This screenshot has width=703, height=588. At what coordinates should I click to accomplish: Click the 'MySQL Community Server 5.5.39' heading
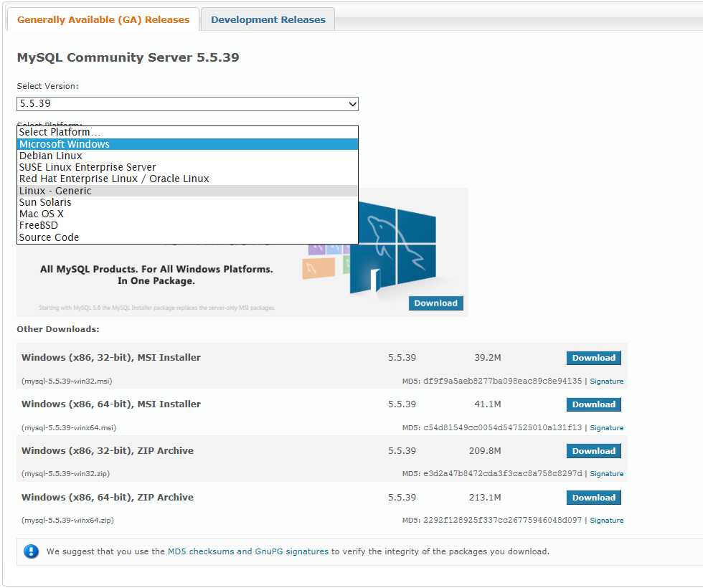tap(128, 57)
